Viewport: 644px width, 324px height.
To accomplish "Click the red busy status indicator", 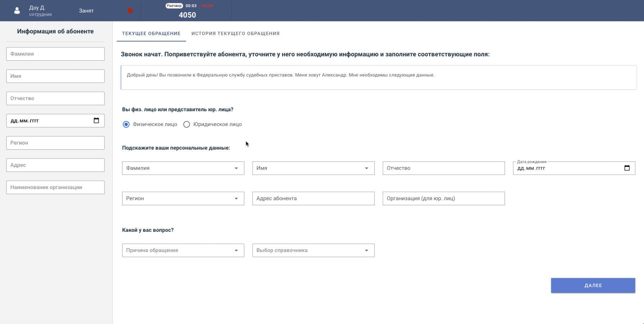I will pyautogui.click(x=130, y=11).
